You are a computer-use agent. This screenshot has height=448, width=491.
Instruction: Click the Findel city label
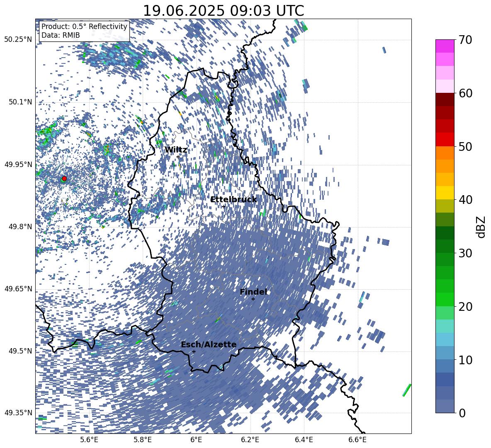[253, 292]
